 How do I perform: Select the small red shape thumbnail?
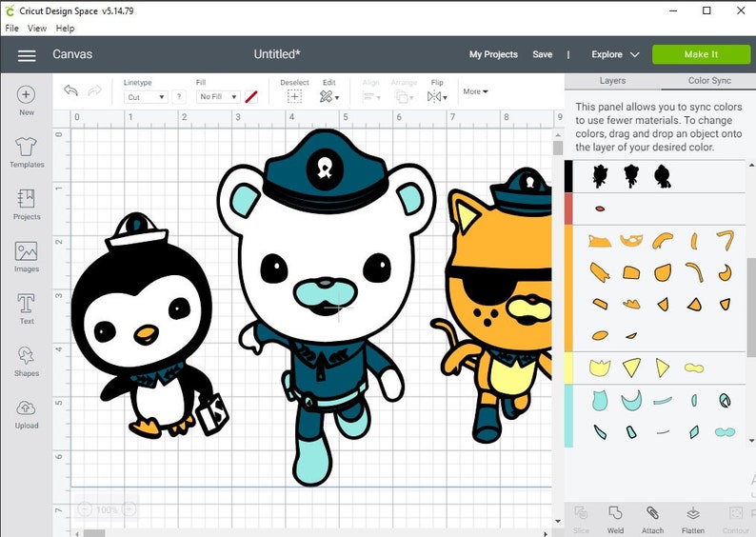pos(600,209)
